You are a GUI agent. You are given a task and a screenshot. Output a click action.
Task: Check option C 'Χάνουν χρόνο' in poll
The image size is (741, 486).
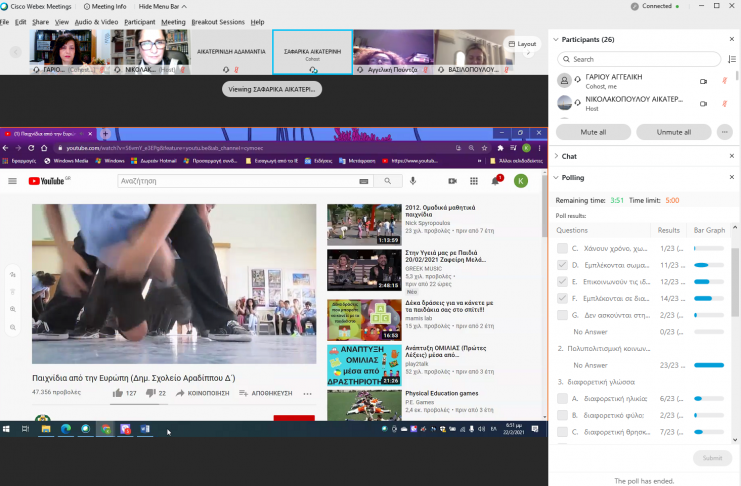click(563, 248)
